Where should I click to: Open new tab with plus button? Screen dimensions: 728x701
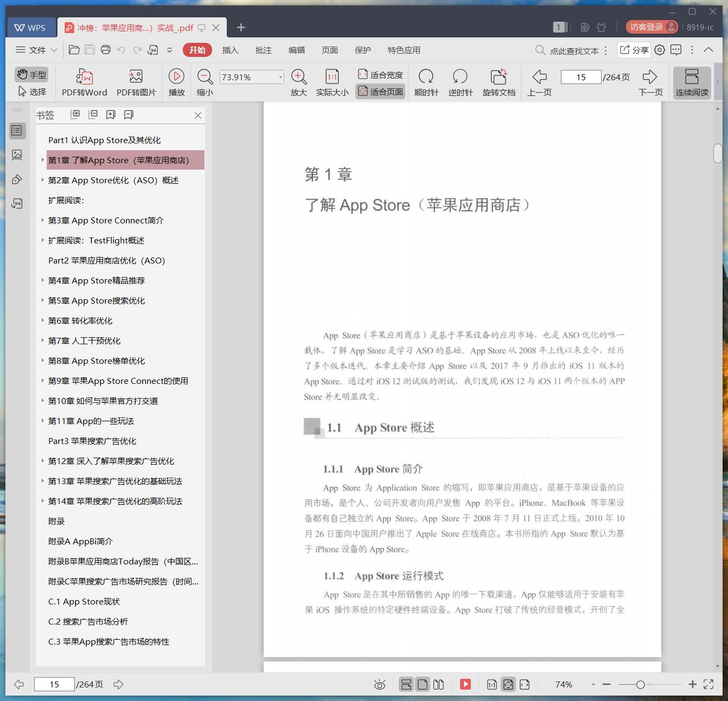click(241, 27)
